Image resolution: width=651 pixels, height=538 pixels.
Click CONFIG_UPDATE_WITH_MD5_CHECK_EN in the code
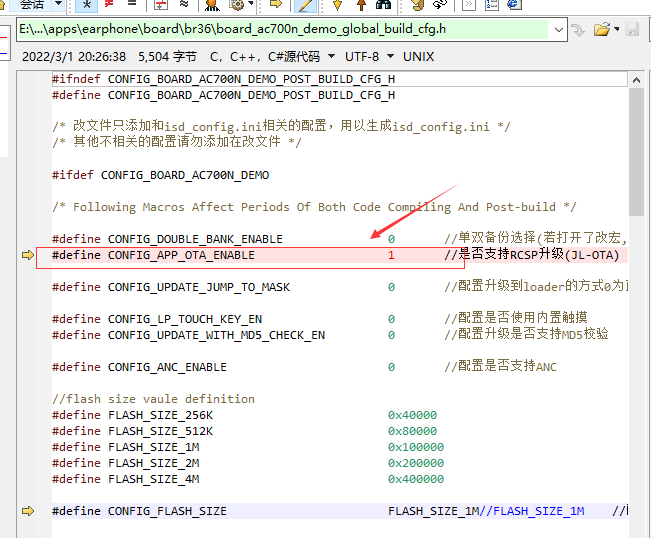[216, 335]
